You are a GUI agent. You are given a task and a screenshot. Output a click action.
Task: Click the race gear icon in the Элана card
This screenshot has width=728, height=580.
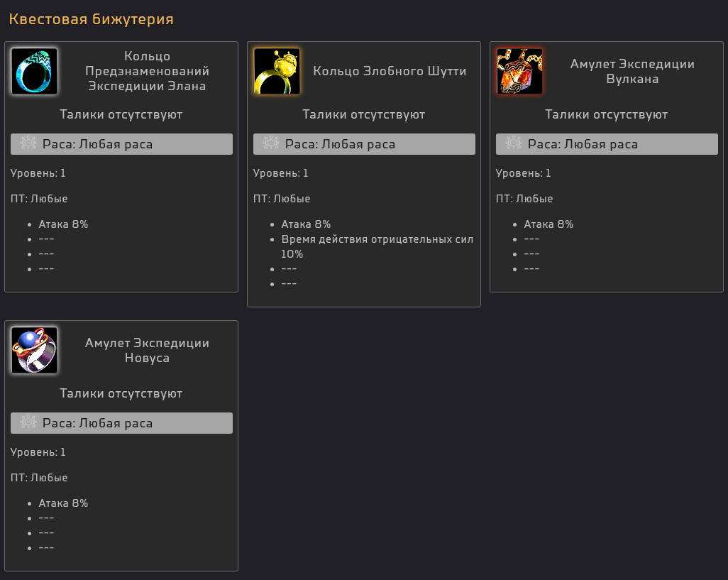(28, 143)
